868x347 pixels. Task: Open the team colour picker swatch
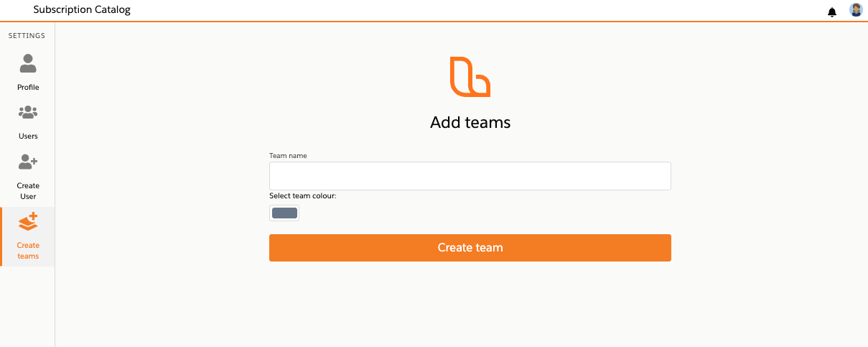pyautogui.click(x=284, y=213)
